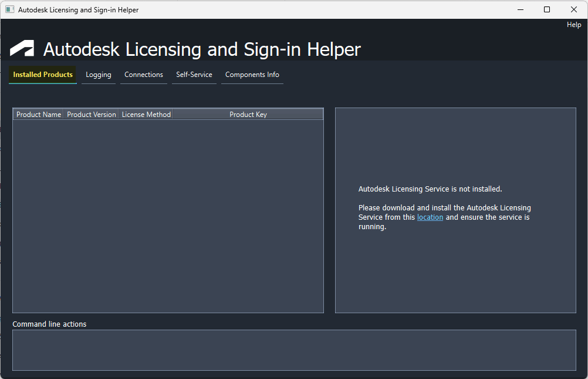588x379 pixels.
Task: Click the 'Command line actions' label
Action: tap(49, 324)
